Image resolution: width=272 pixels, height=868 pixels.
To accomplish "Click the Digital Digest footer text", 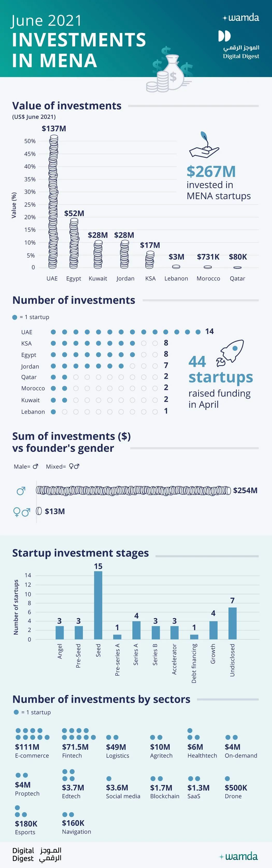I will point(23,854).
